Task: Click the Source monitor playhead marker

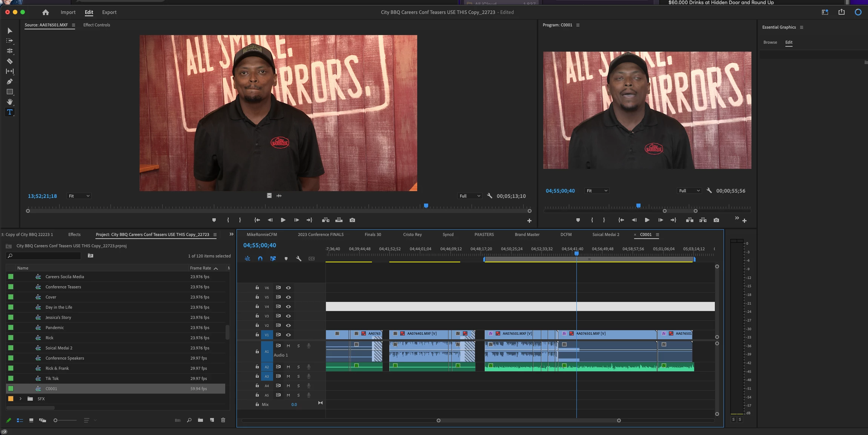Action: (426, 206)
